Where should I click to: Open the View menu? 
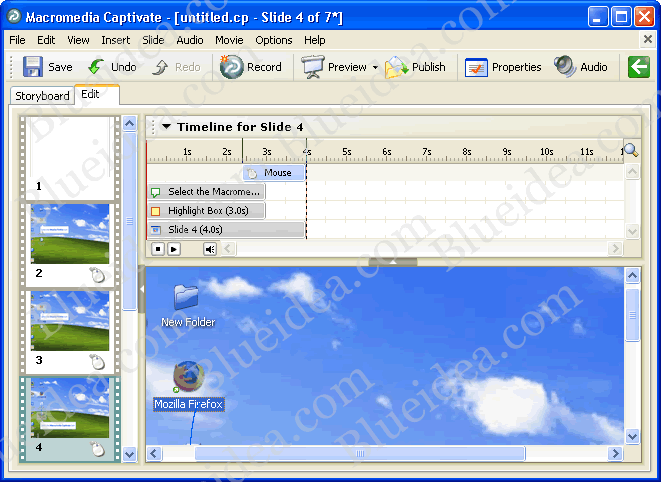click(x=78, y=40)
